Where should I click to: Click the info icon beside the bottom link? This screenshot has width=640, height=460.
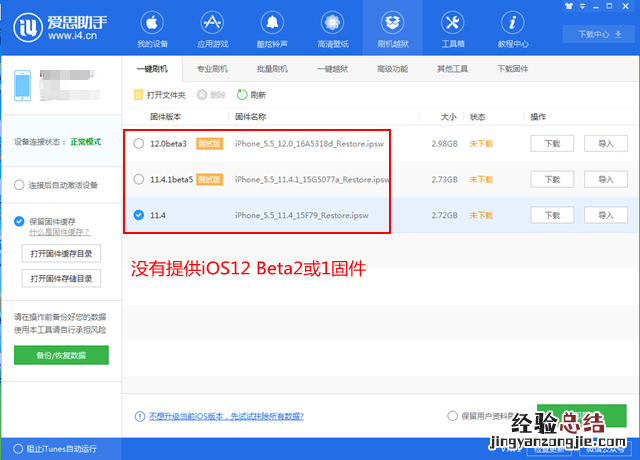coord(140,416)
